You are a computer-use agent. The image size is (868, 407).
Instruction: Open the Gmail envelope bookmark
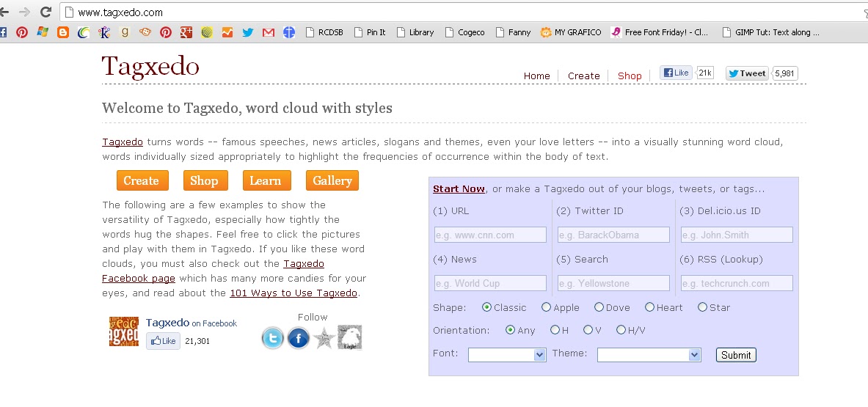(269, 32)
